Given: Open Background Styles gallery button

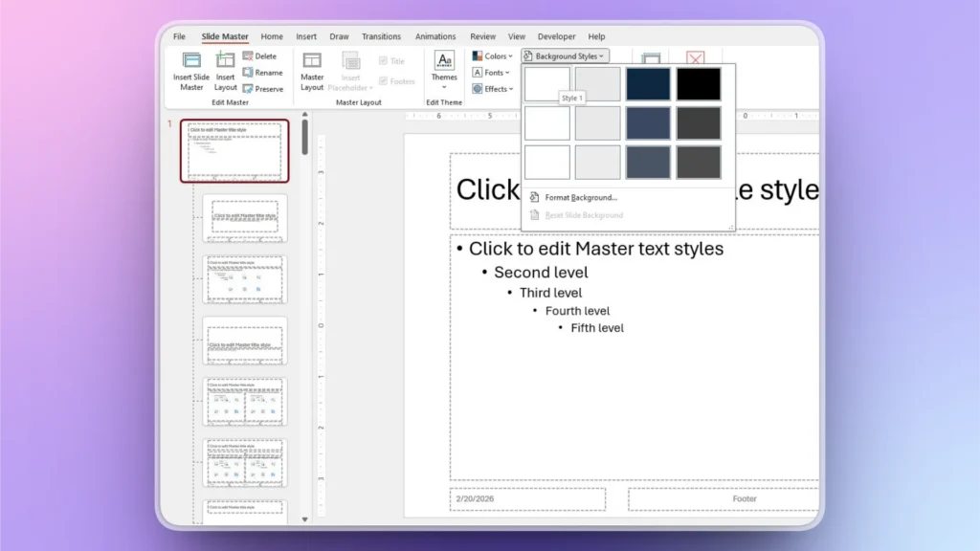Looking at the screenshot, I should [567, 55].
